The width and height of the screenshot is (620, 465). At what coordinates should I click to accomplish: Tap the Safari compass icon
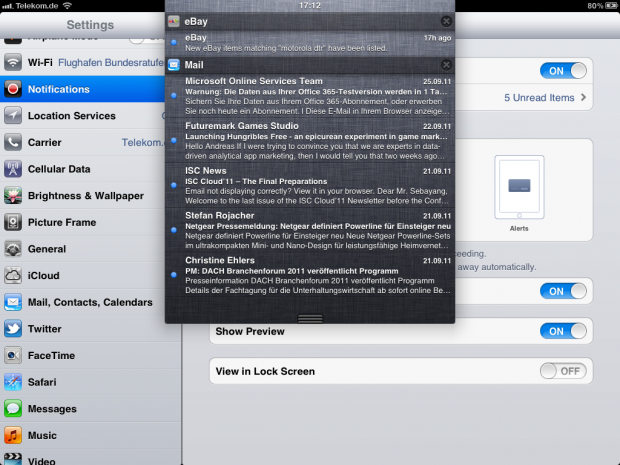pyautogui.click(x=13, y=382)
